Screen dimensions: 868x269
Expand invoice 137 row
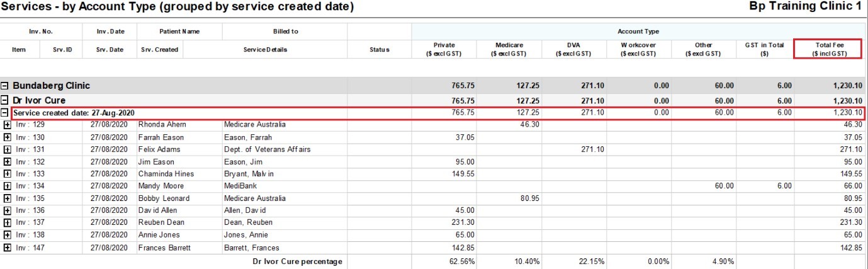tap(8, 222)
